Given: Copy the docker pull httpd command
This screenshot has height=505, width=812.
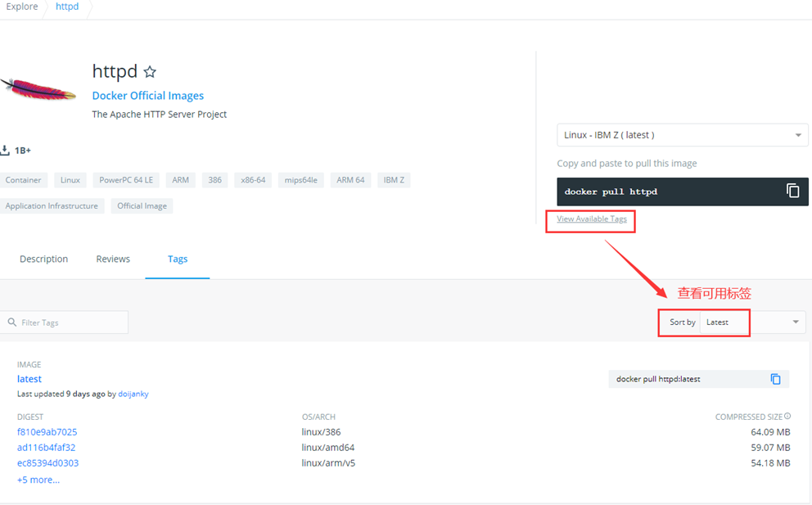Looking at the screenshot, I should click(x=793, y=192).
